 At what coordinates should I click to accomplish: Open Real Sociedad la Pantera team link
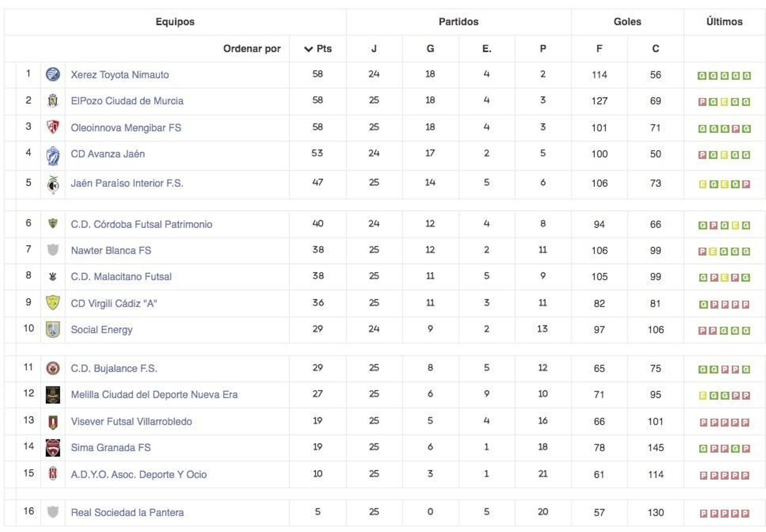[x=127, y=512]
